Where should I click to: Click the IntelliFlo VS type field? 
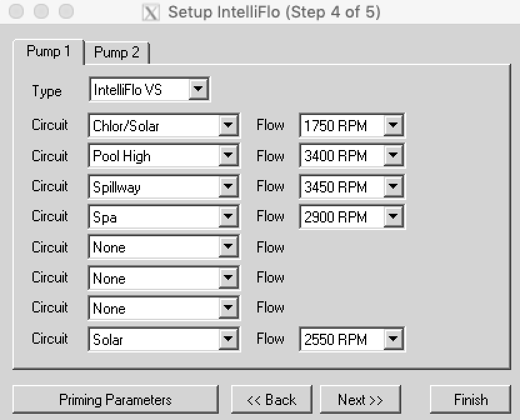point(139,89)
